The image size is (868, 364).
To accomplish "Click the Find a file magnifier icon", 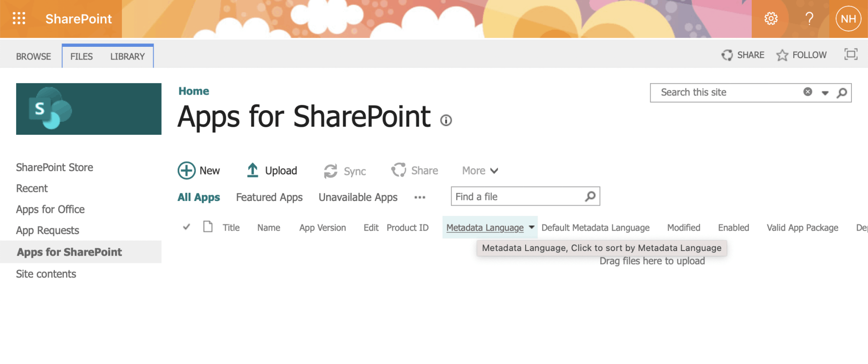I will (x=590, y=197).
